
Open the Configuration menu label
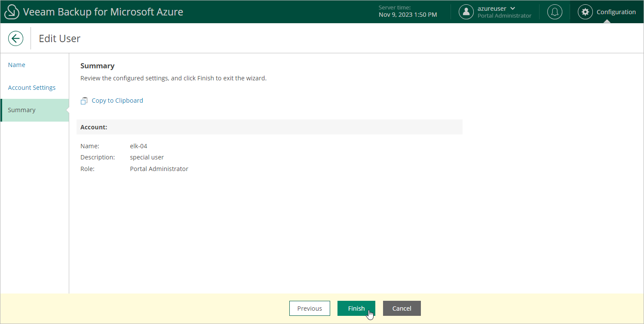tap(616, 12)
